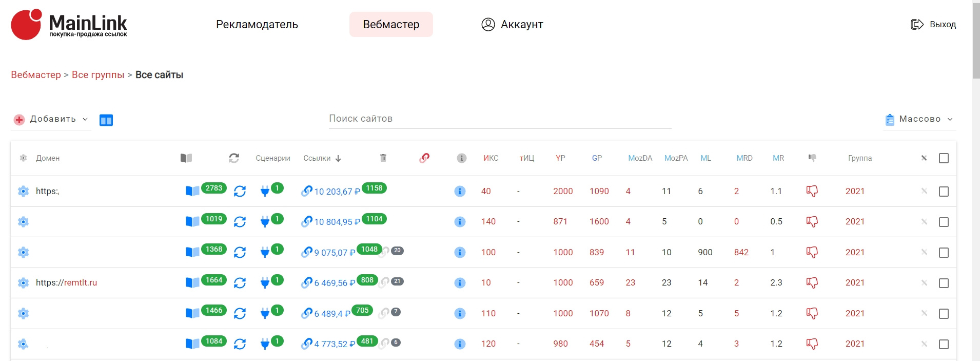Select checkbox for the remtlt.ru row

click(944, 283)
